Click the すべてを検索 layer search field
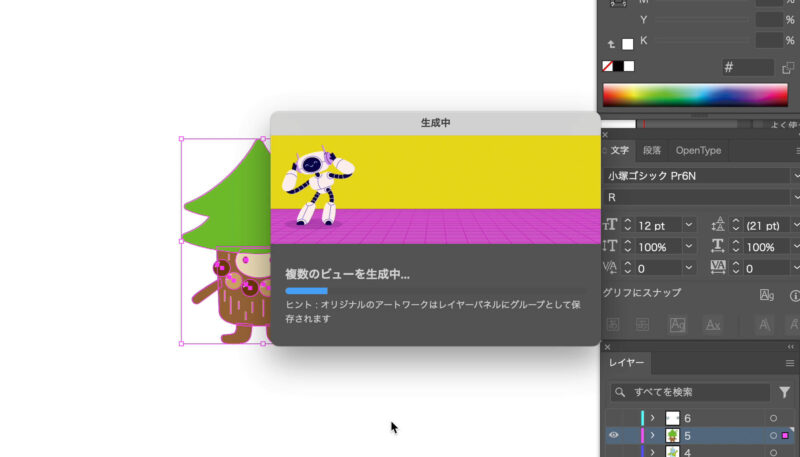 coord(690,392)
